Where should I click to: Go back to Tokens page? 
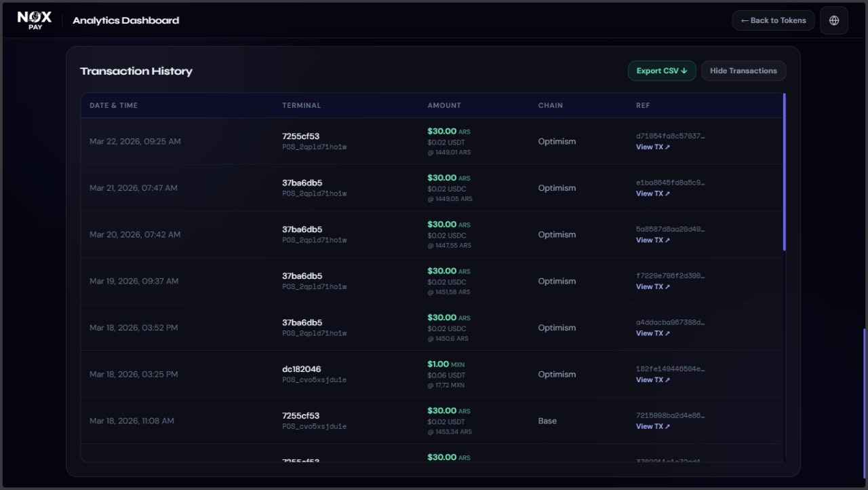(x=773, y=20)
